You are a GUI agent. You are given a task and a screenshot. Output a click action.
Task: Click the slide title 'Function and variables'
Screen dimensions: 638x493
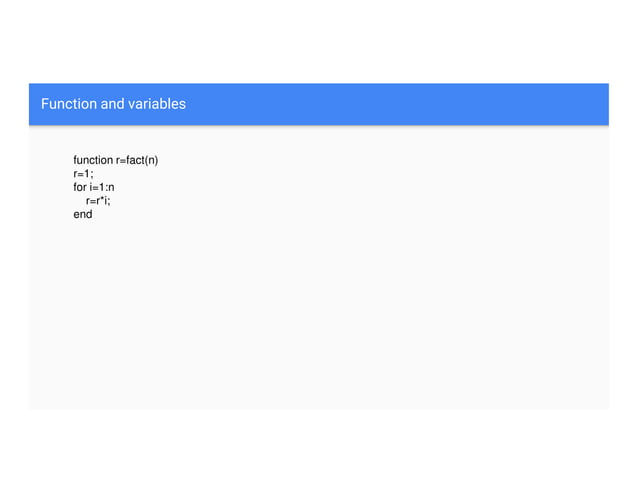113,104
